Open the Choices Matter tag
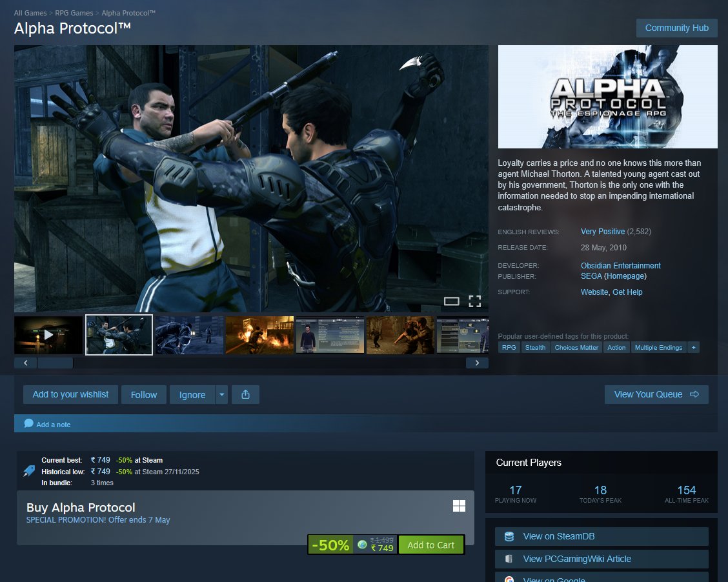 (576, 347)
